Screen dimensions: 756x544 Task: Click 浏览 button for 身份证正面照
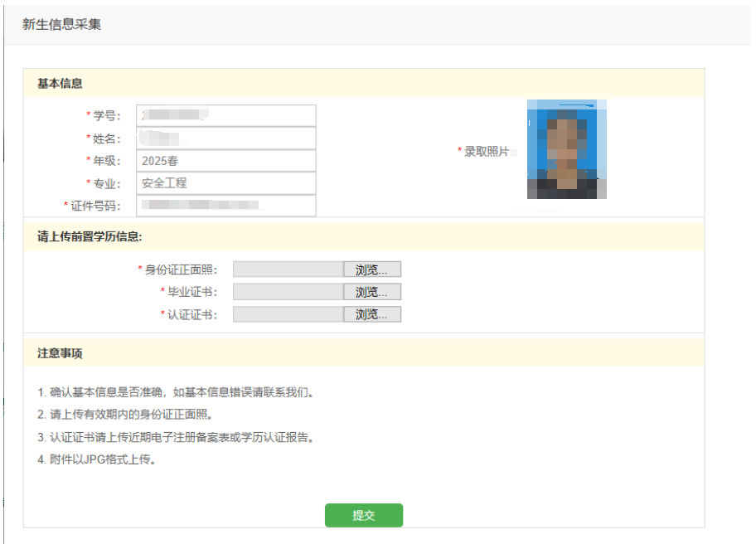click(372, 270)
